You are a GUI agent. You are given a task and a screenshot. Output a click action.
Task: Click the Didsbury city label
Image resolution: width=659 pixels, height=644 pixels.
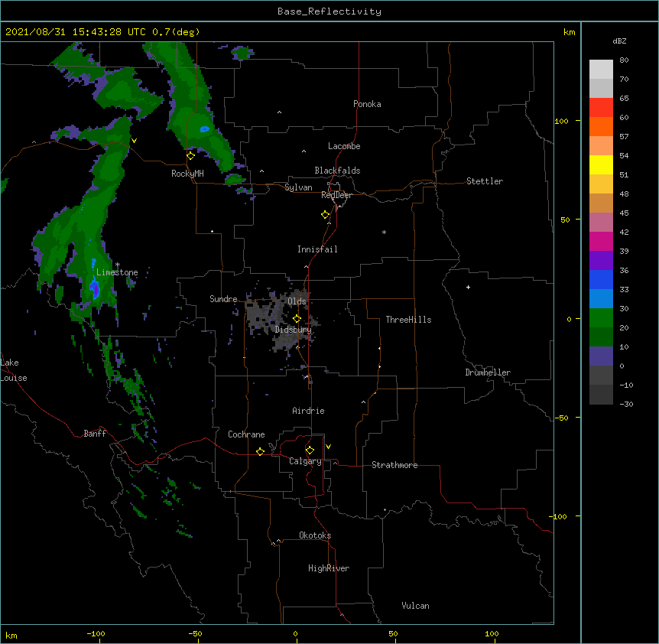(294, 330)
